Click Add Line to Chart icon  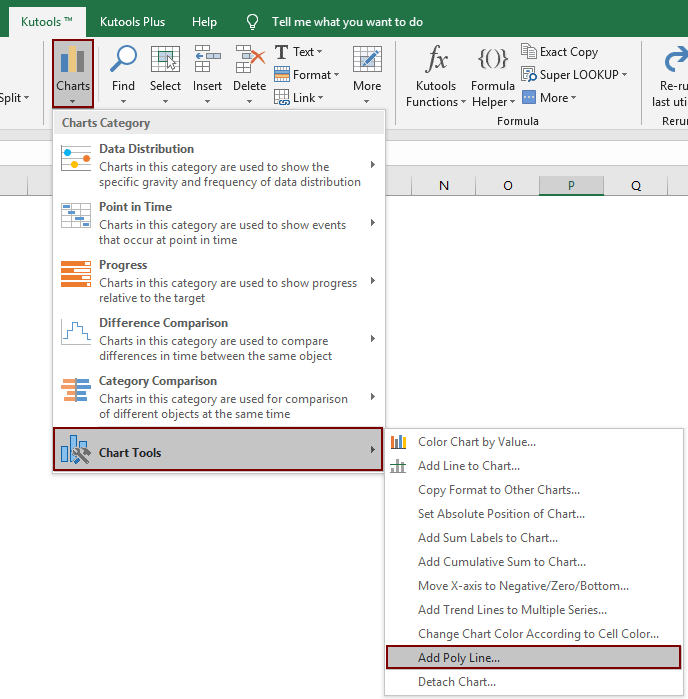click(398, 466)
